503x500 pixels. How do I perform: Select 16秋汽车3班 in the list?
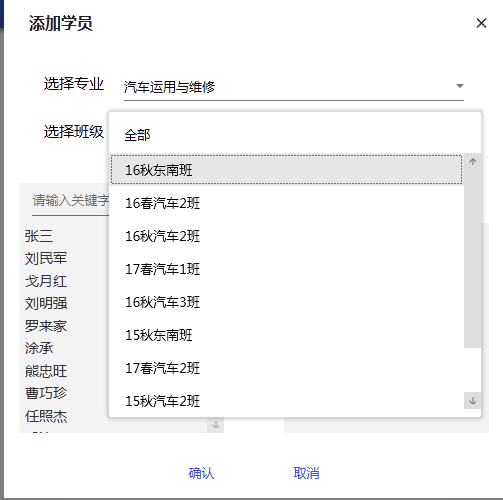point(287,302)
